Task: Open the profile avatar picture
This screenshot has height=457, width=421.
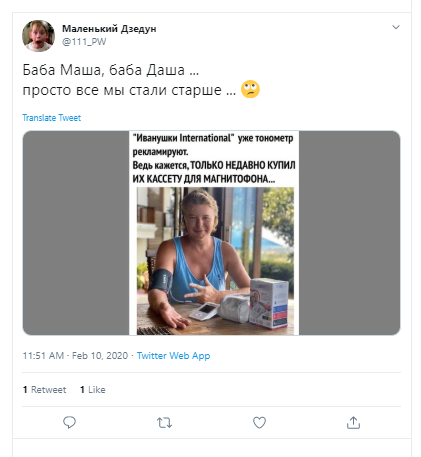Action: coord(38,36)
